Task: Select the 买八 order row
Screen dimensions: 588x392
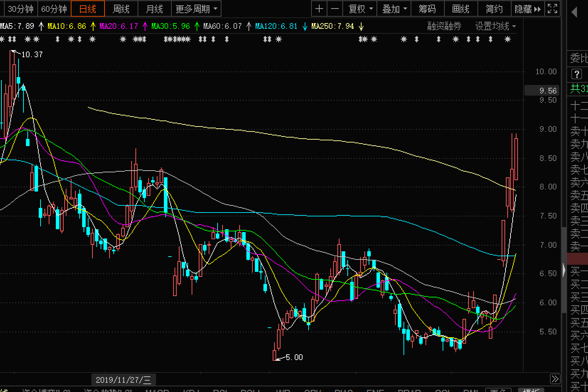Action: (x=579, y=361)
